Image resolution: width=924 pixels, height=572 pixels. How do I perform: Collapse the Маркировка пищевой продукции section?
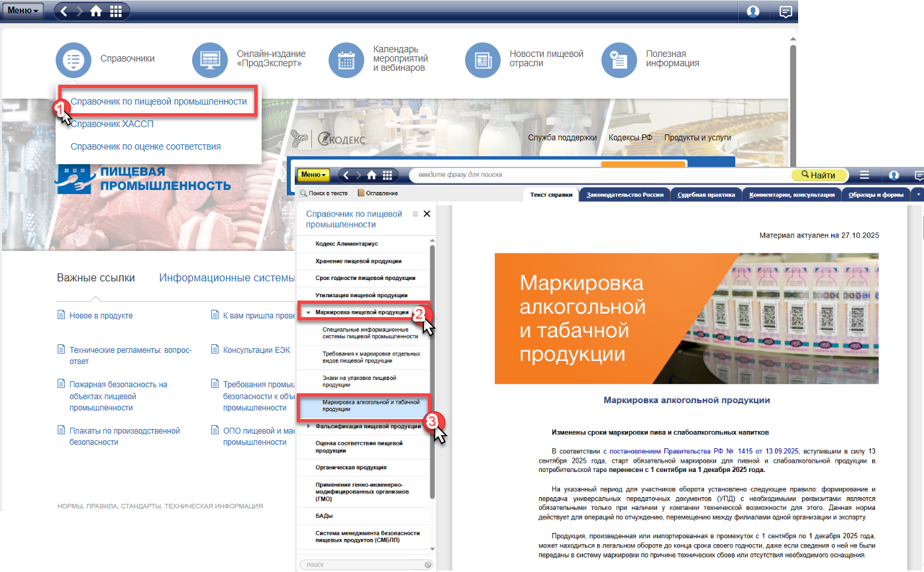(309, 312)
